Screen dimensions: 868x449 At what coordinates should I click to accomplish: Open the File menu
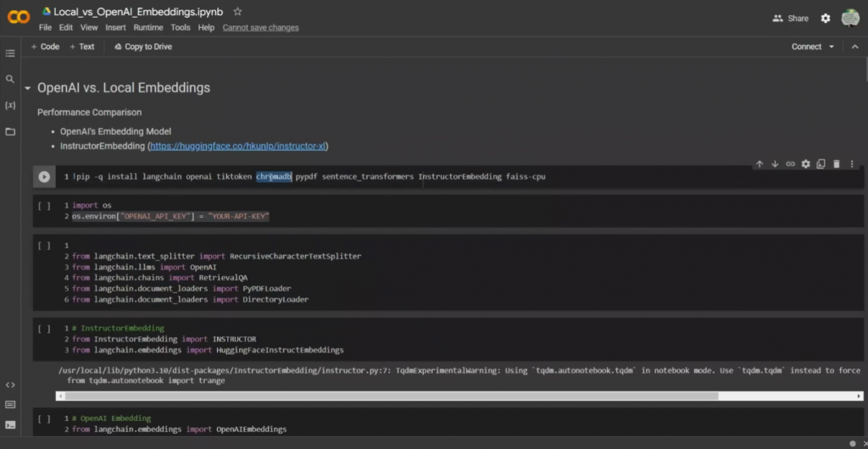tap(46, 28)
